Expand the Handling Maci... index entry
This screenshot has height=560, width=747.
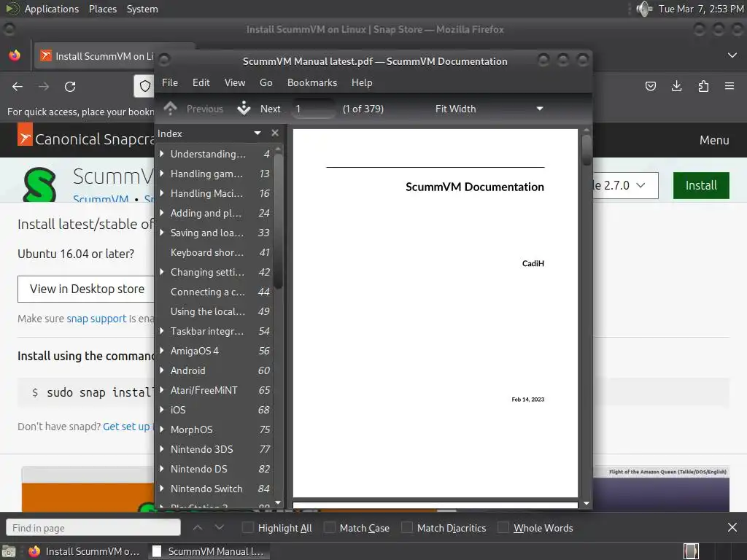[161, 192]
